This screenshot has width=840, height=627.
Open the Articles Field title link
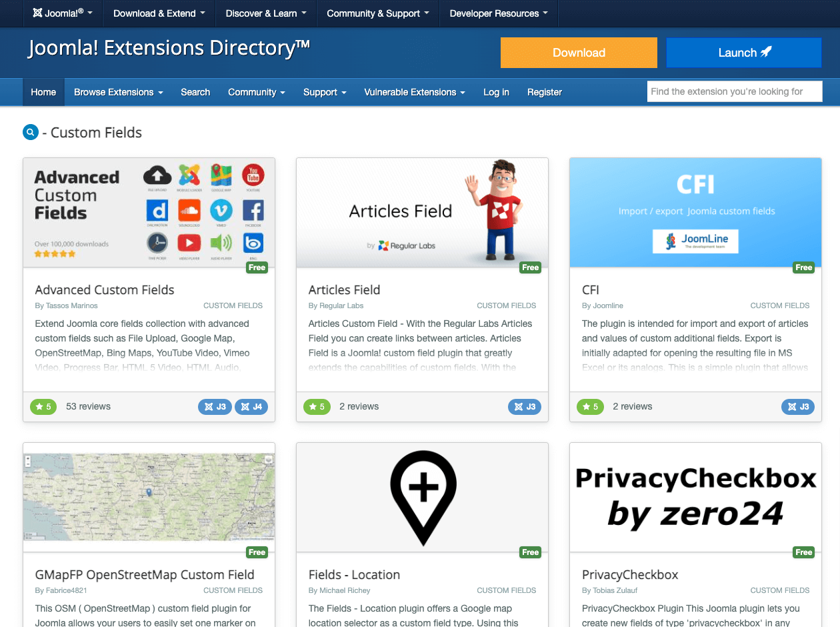pyautogui.click(x=344, y=290)
